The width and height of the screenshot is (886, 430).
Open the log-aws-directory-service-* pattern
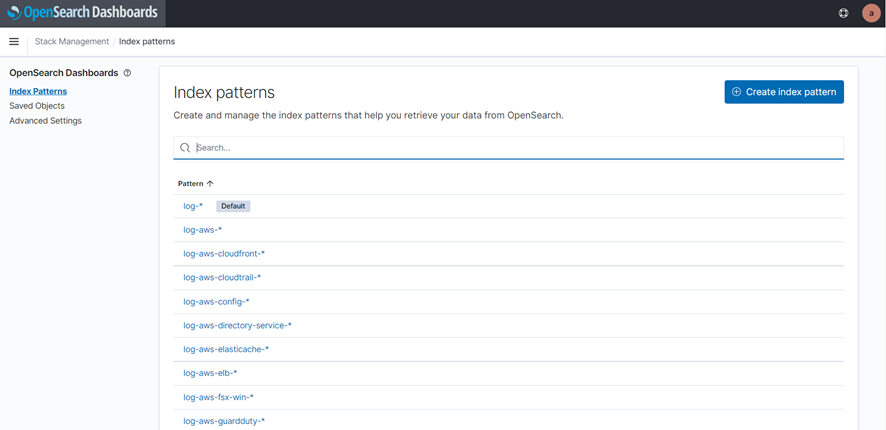(237, 326)
